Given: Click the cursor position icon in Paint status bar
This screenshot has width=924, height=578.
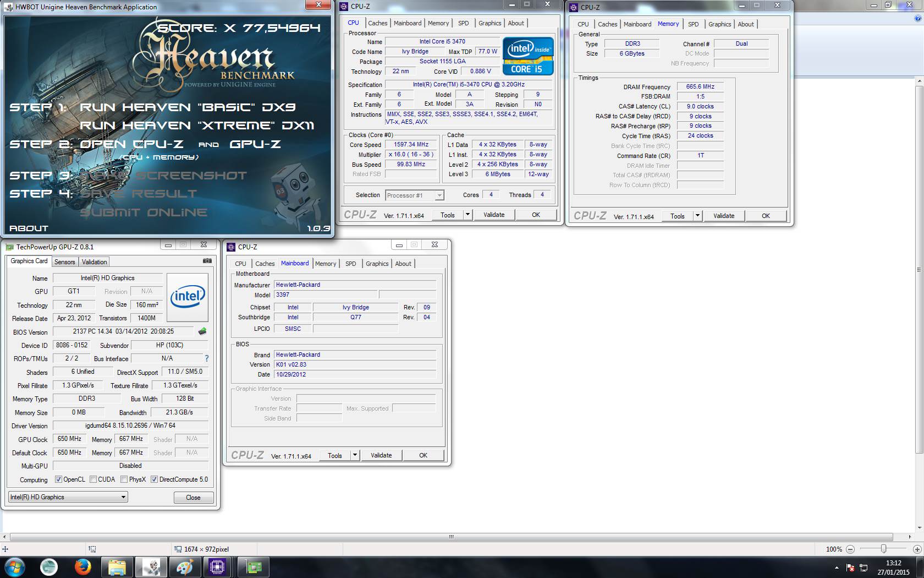Looking at the screenshot, I should pyautogui.click(x=5, y=549).
